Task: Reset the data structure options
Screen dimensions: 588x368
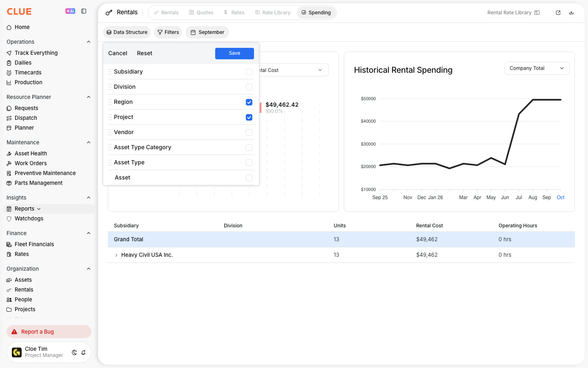Action: coord(145,54)
